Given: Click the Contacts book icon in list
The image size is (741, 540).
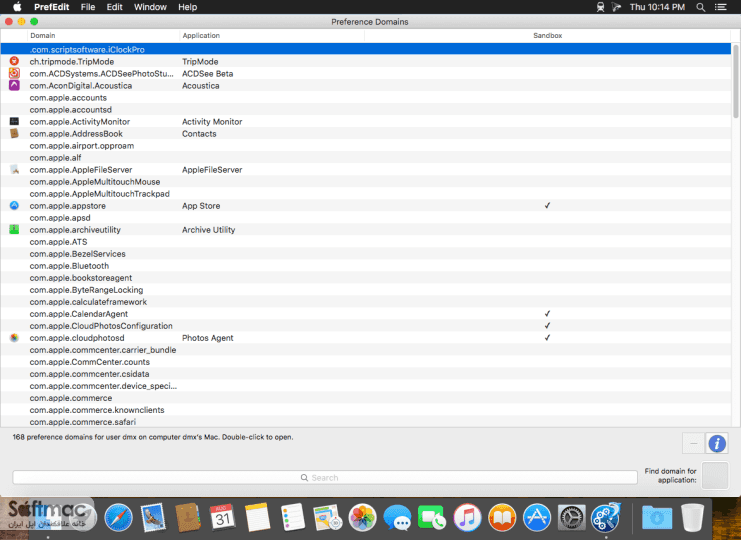Looking at the screenshot, I should (14, 133).
